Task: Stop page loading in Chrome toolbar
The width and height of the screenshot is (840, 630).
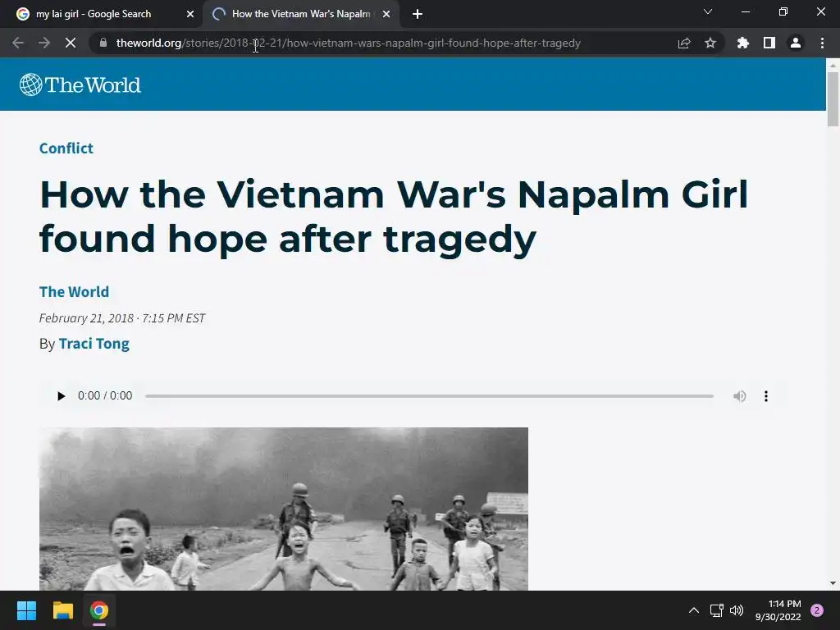Action: click(71, 43)
